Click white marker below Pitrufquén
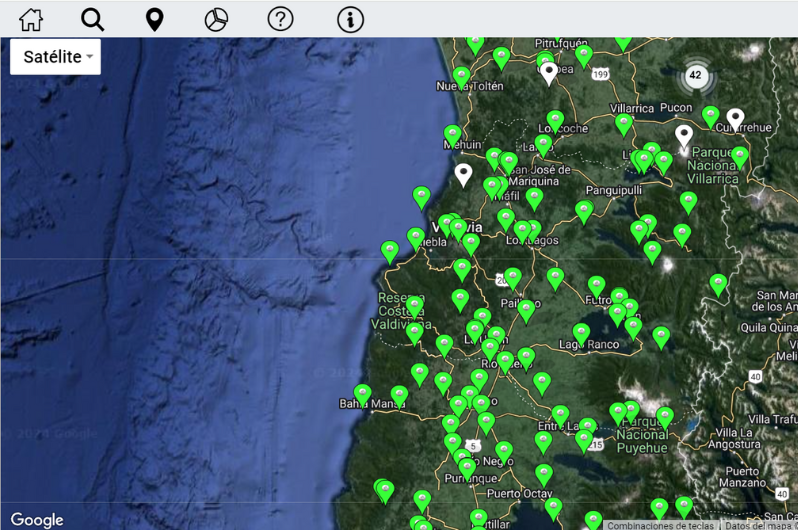798x530 pixels. (548, 72)
